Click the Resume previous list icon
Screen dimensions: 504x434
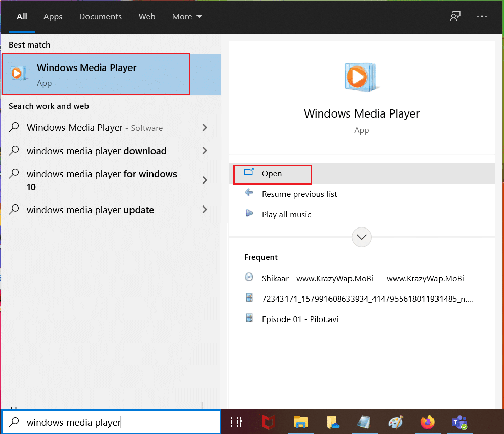[x=249, y=194]
